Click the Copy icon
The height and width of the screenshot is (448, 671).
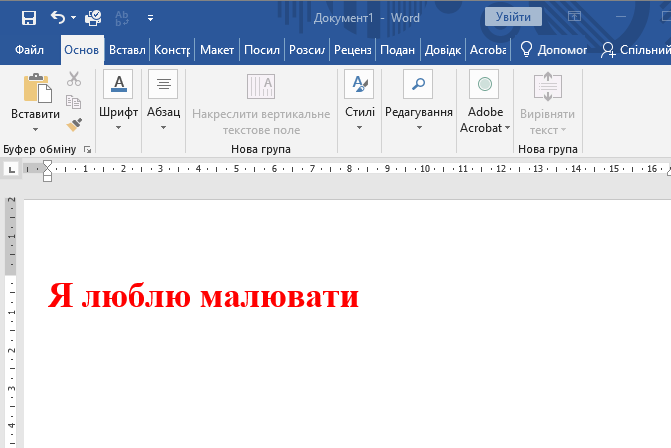pos(74,102)
